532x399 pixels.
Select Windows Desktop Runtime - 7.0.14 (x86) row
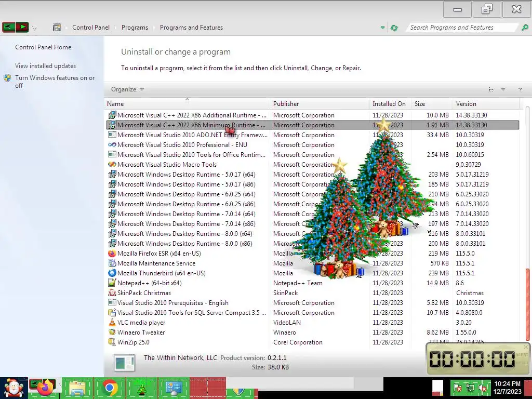313,223
